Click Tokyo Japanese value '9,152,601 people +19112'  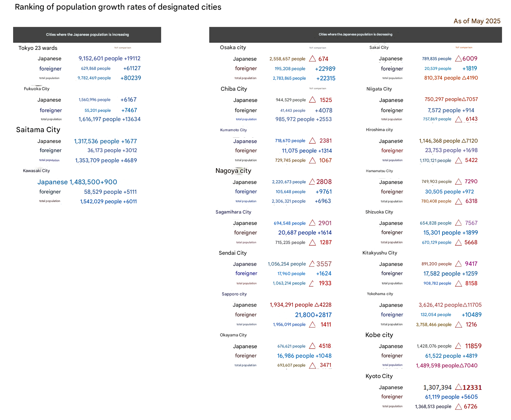point(109,58)
